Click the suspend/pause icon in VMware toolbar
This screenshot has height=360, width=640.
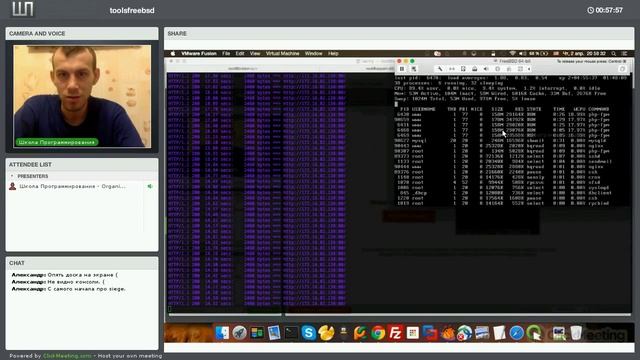tap(402, 69)
